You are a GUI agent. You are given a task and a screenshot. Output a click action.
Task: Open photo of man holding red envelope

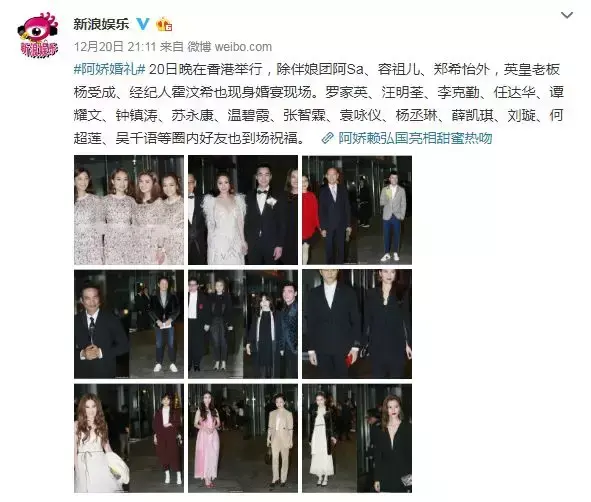[357, 324]
